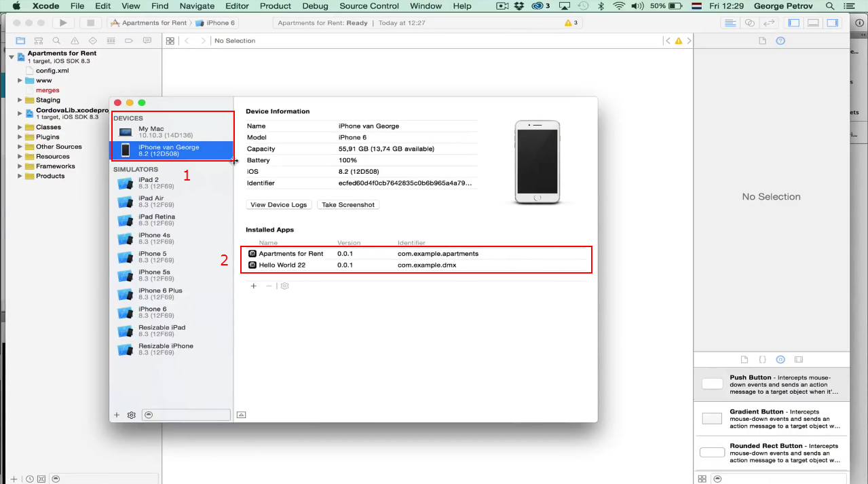
Task: Select the standard editor icon
Action: pyautogui.click(x=730, y=22)
